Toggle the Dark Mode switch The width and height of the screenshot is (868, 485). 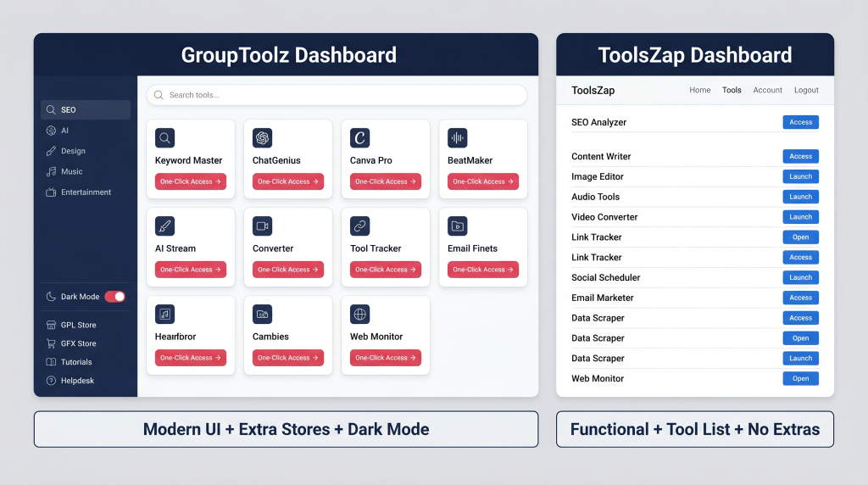(115, 296)
